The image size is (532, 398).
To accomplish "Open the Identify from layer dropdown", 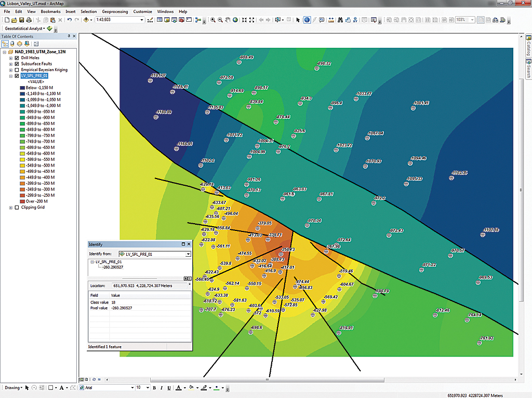I will 189,254.
